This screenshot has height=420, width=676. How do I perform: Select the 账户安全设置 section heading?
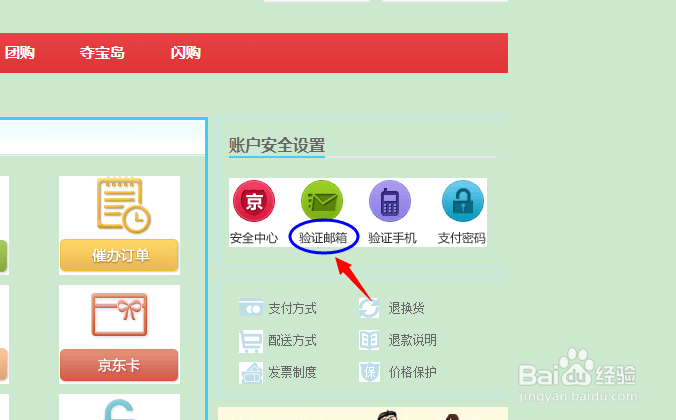(x=277, y=145)
